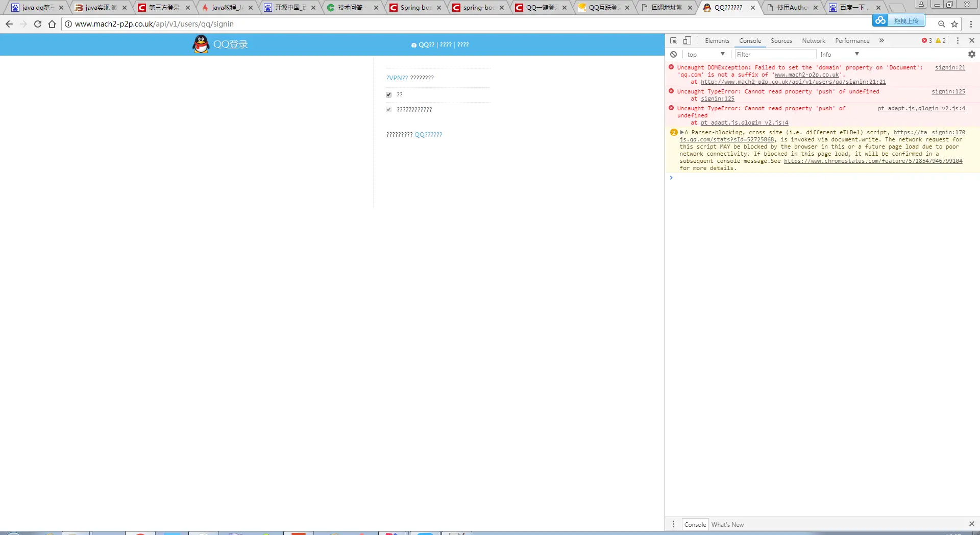Reload the page with refresh icon
The image size is (980, 535).
[38, 24]
